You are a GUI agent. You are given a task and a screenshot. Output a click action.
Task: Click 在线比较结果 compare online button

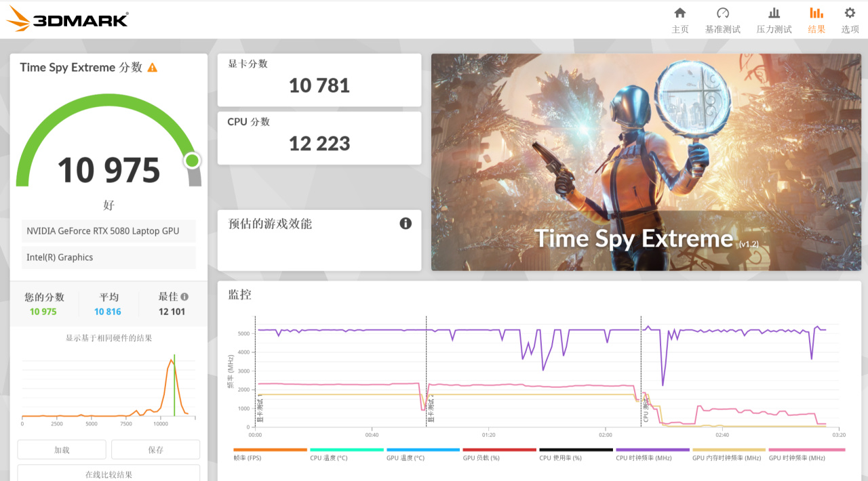click(108, 474)
